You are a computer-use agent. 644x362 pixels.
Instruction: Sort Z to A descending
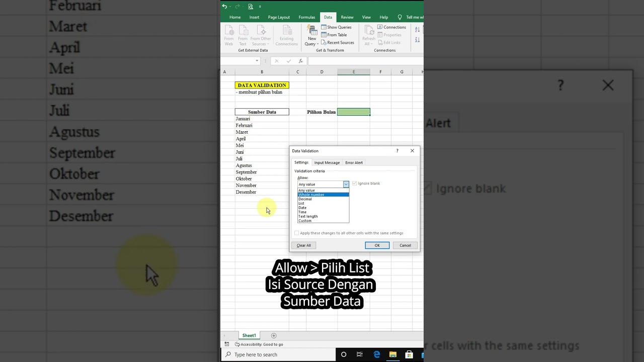tap(418, 40)
